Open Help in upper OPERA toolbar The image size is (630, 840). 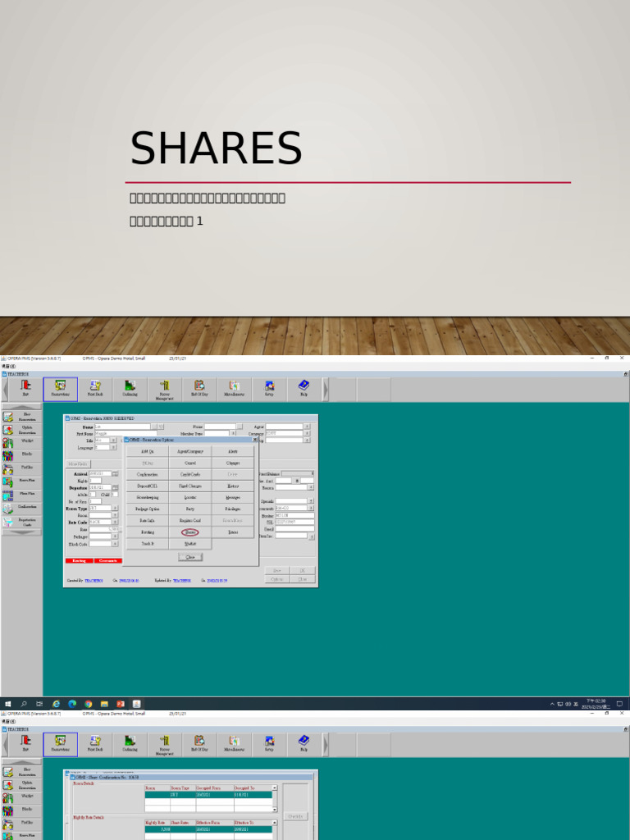(x=304, y=389)
